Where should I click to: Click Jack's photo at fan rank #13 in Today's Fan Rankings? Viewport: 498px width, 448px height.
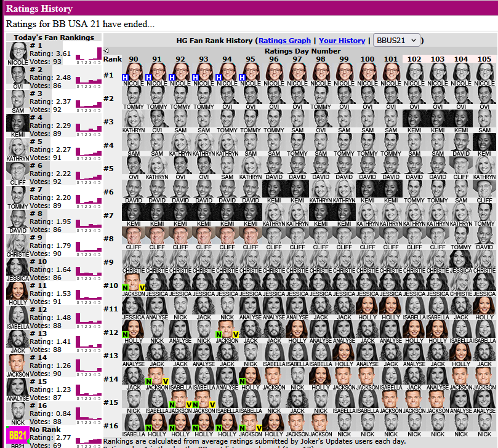[18, 339]
